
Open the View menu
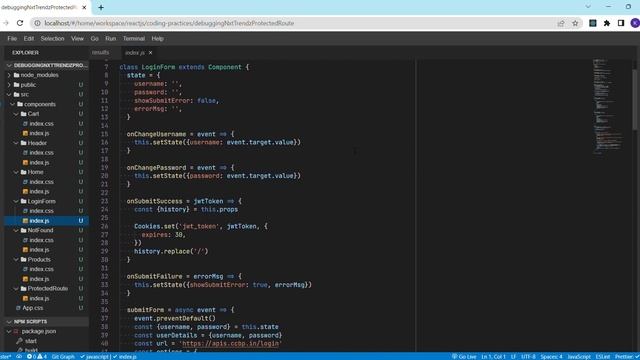(77, 39)
